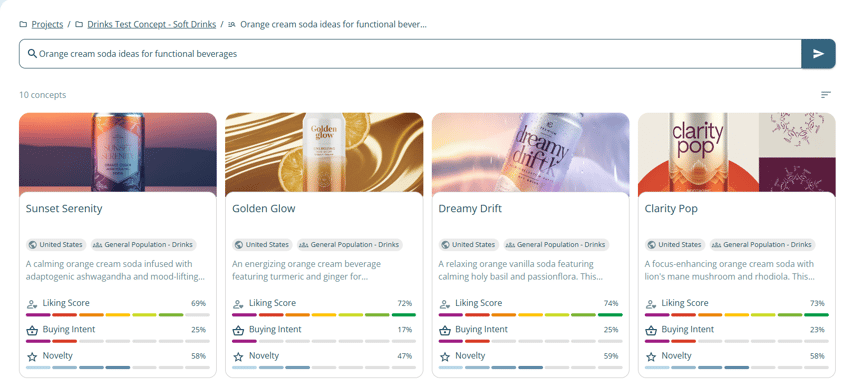Click Sunset Serenity description about ashwagandha

pyautogui.click(x=115, y=270)
